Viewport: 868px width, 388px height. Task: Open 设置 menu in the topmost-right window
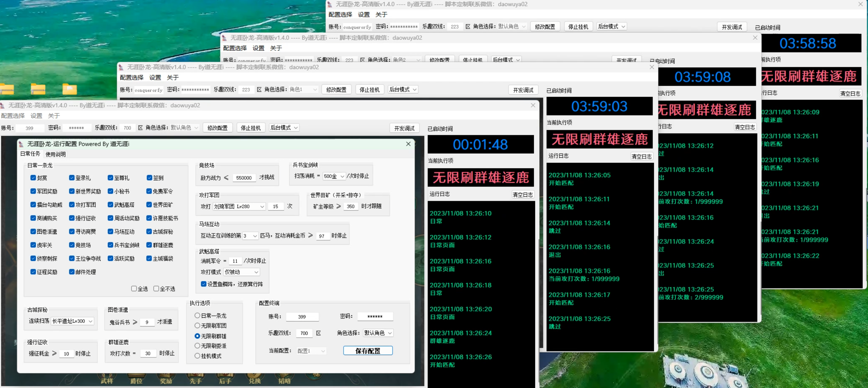click(x=364, y=15)
